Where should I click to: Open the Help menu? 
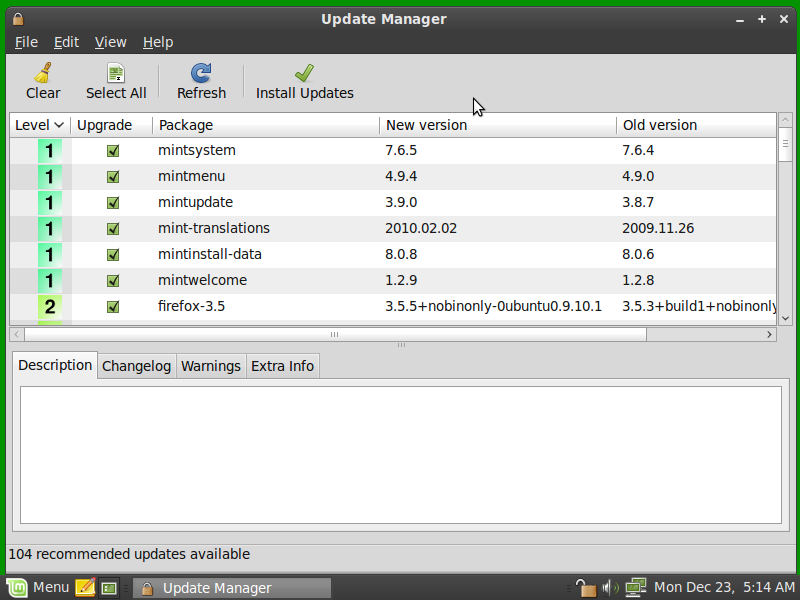point(158,42)
